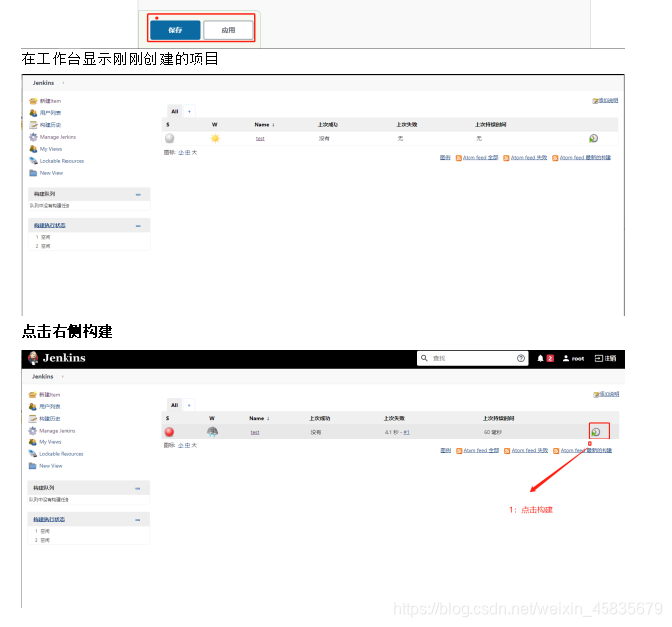The height and width of the screenshot is (627, 672).
Task: Open the #1 build link in lower table
Action: coord(406,432)
